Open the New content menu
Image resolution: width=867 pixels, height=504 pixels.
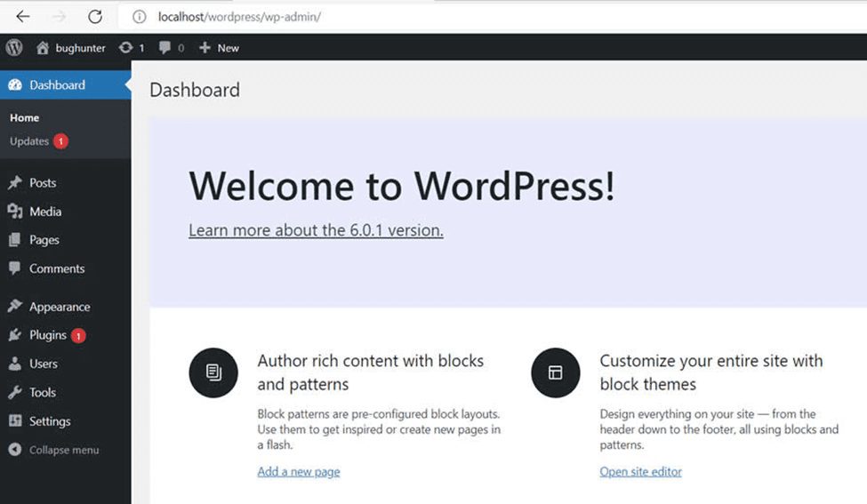pos(228,48)
